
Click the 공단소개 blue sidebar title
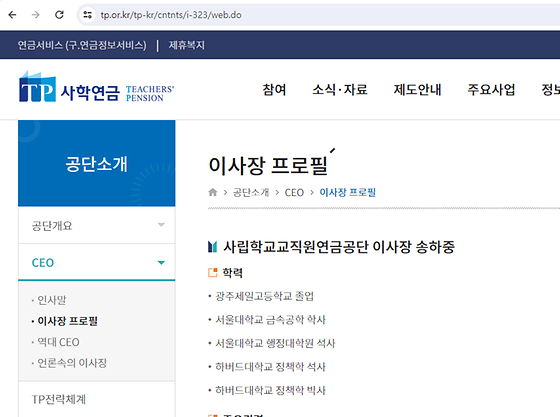tap(96, 164)
